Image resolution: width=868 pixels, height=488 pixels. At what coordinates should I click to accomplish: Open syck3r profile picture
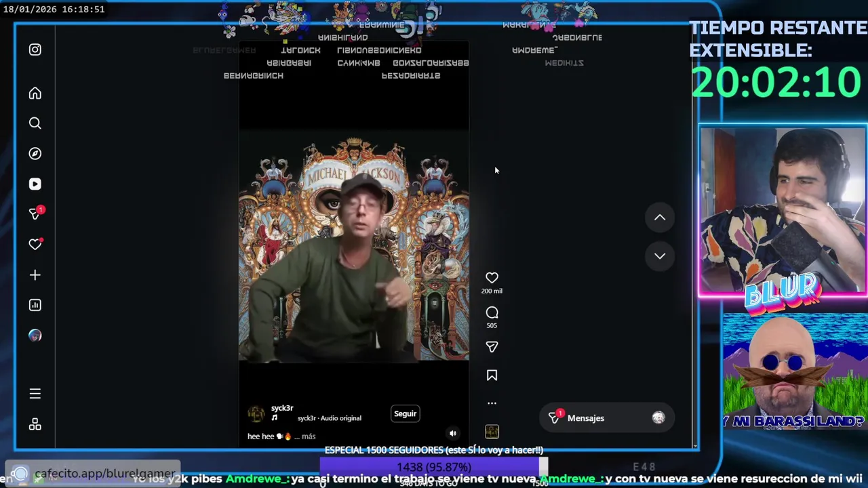click(x=256, y=413)
